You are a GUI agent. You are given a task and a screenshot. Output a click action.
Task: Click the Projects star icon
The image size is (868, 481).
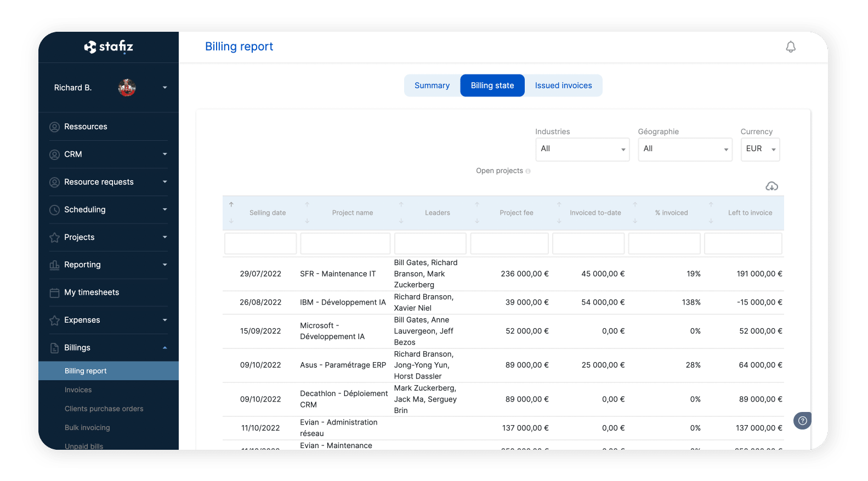point(54,238)
